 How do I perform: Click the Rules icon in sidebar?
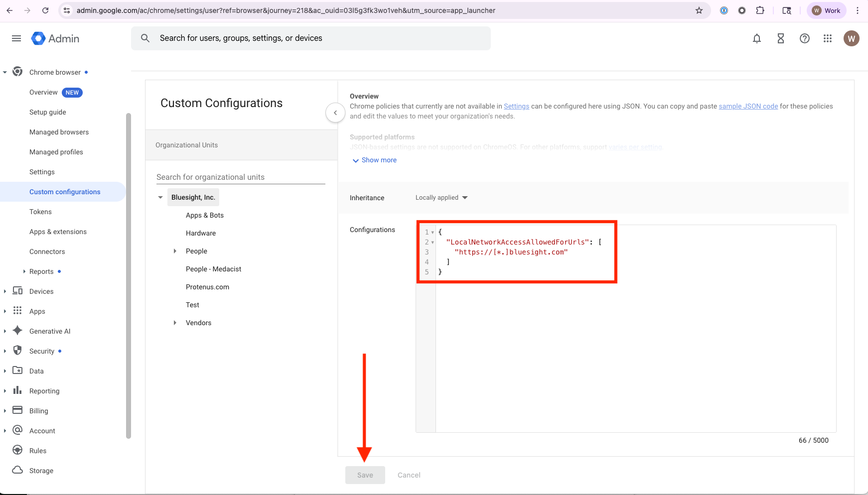tap(17, 450)
